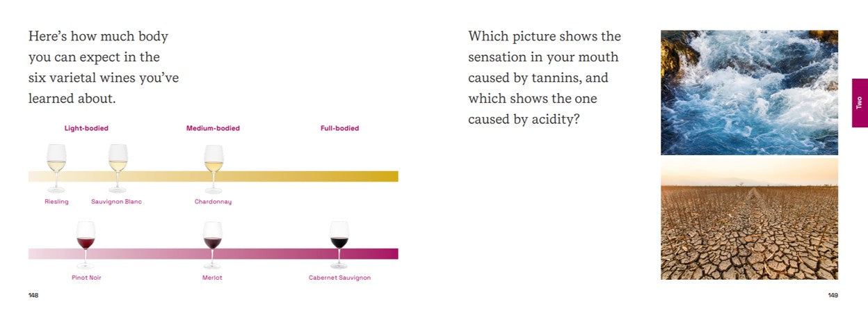Click the Sauvignon Blanc wine glass
The height and width of the screenshot is (309, 868).
pyautogui.click(x=118, y=167)
